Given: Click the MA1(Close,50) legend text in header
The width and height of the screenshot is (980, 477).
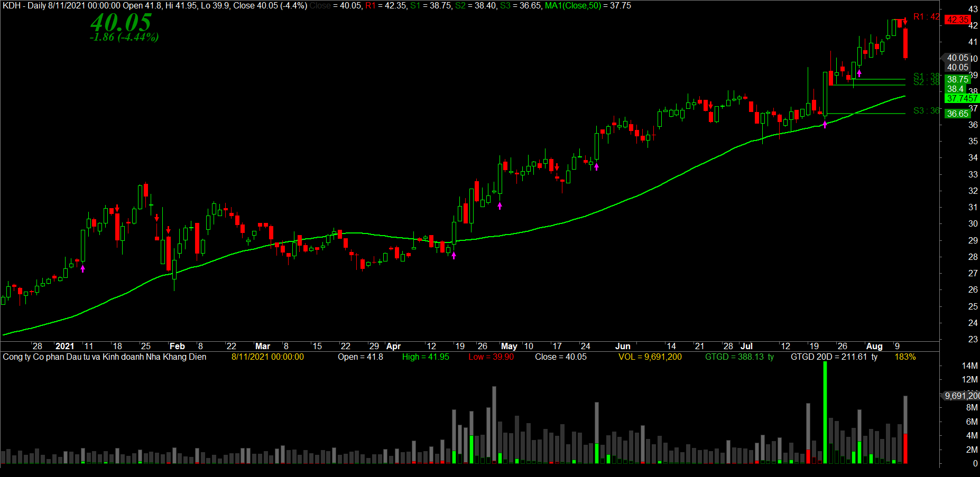Looking at the screenshot, I should tap(573, 6).
